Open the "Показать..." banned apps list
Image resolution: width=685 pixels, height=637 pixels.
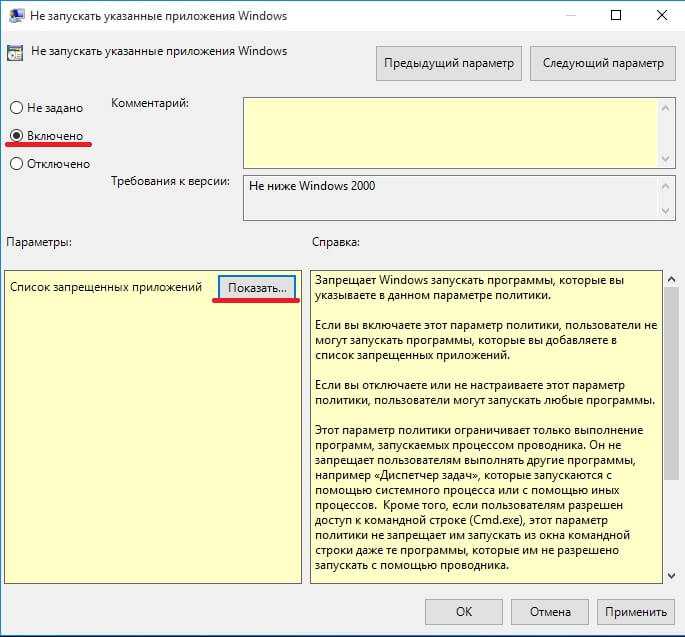(x=257, y=288)
